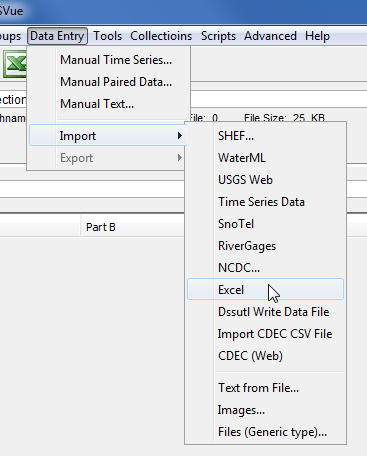Image resolution: width=367 pixels, height=456 pixels.
Task: Select Manual Text option
Action: coord(97,104)
